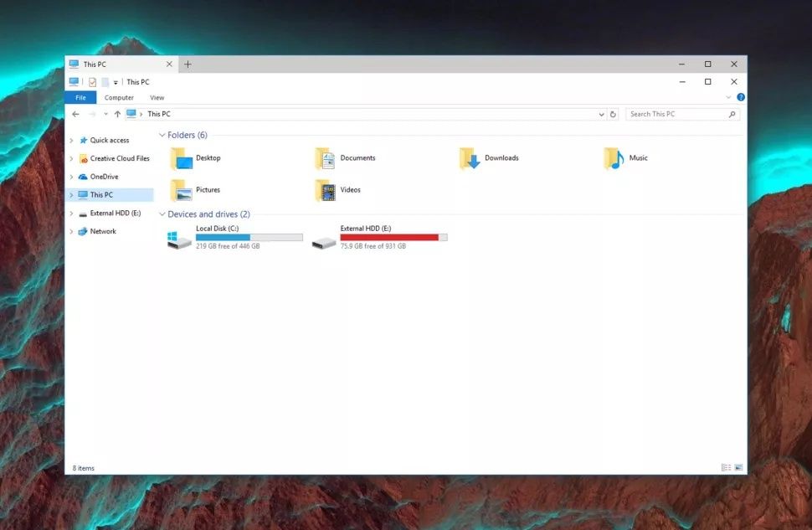Go forward with the right arrow
The image size is (812, 530).
tap(92, 114)
